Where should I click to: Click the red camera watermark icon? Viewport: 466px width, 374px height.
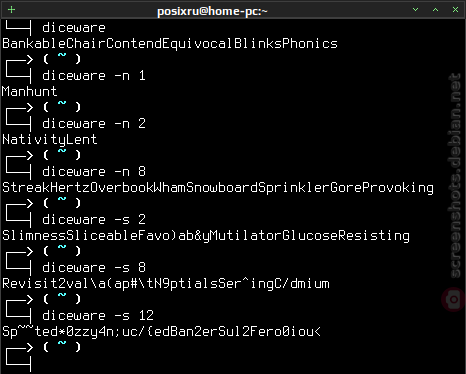coord(453,299)
